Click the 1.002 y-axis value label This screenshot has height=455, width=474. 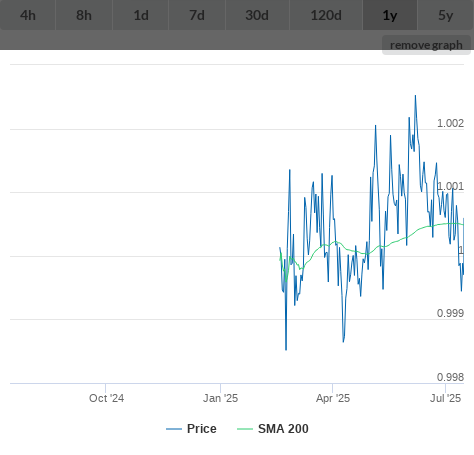(450, 123)
